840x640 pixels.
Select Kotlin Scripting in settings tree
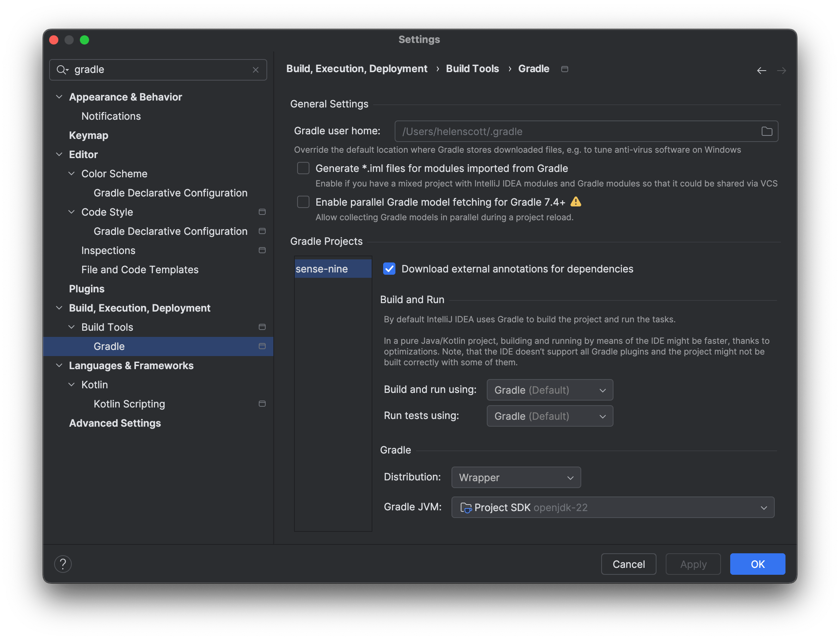(129, 404)
